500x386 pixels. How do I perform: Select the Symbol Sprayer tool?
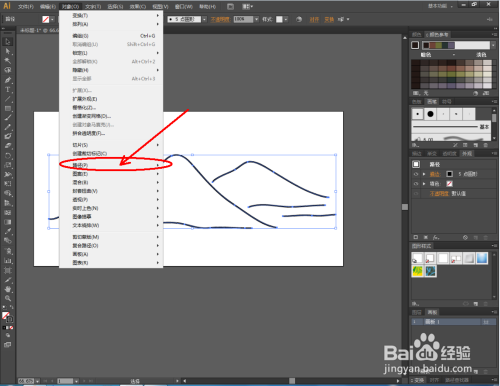click(x=8, y=251)
